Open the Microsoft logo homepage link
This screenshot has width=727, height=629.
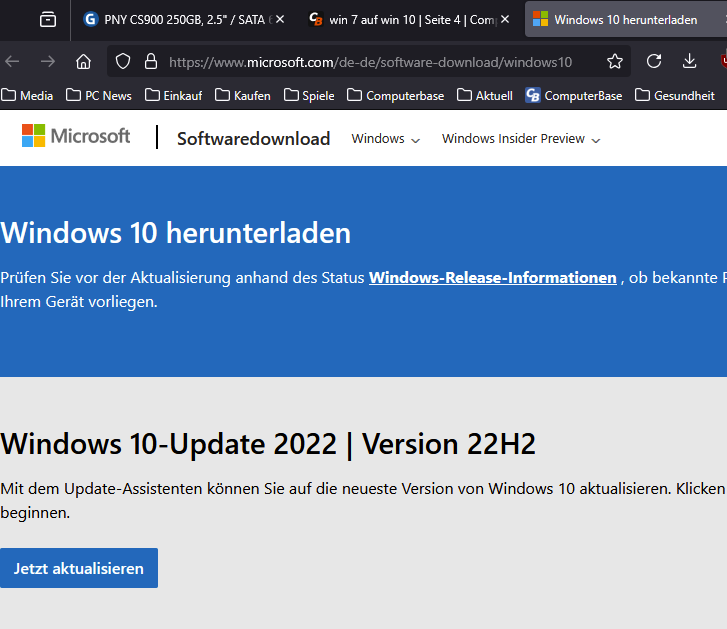coord(76,136)
